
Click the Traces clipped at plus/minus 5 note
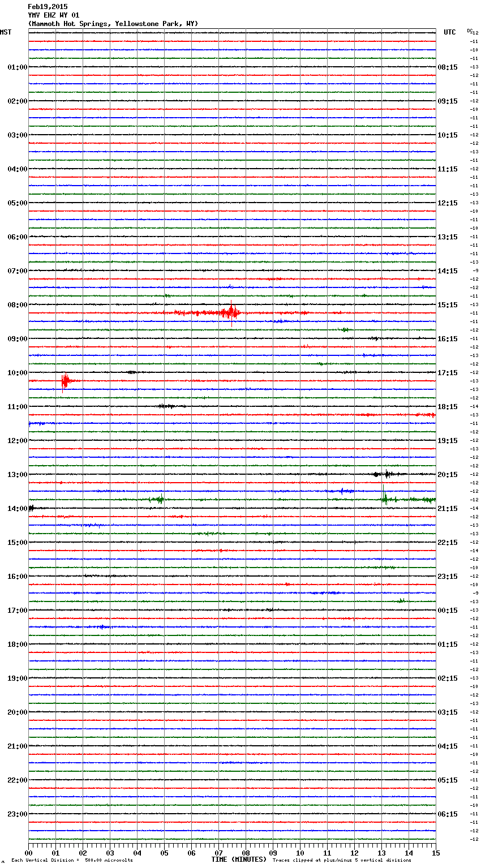[x=342, y=860]
